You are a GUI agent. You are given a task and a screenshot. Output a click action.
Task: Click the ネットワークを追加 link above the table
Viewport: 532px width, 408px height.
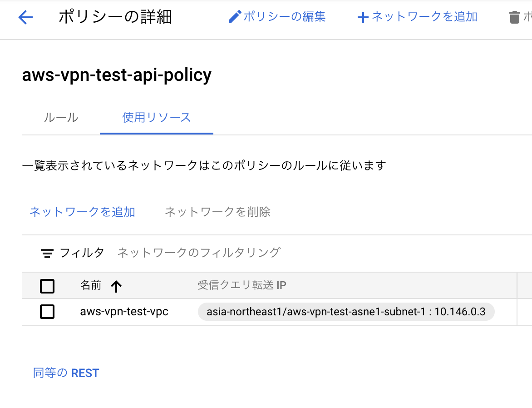[82, 212]
